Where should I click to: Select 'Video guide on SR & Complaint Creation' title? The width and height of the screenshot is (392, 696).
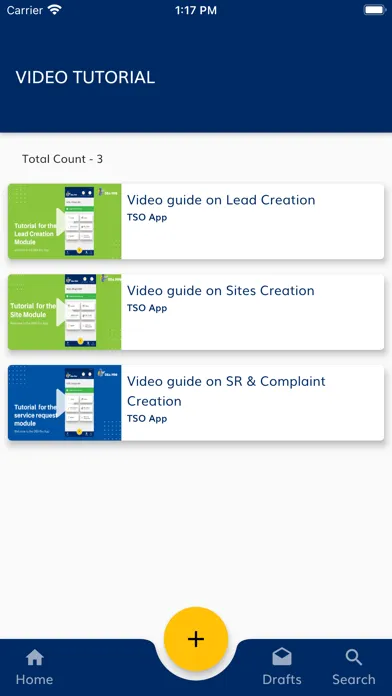226,391
